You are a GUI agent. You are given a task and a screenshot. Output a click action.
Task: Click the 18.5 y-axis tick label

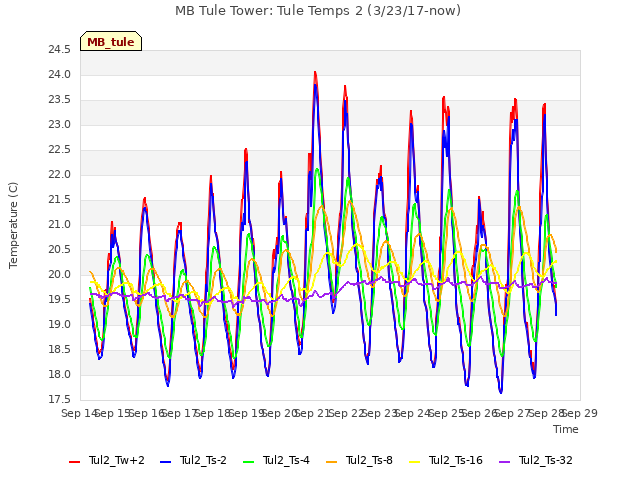point(60,349)
